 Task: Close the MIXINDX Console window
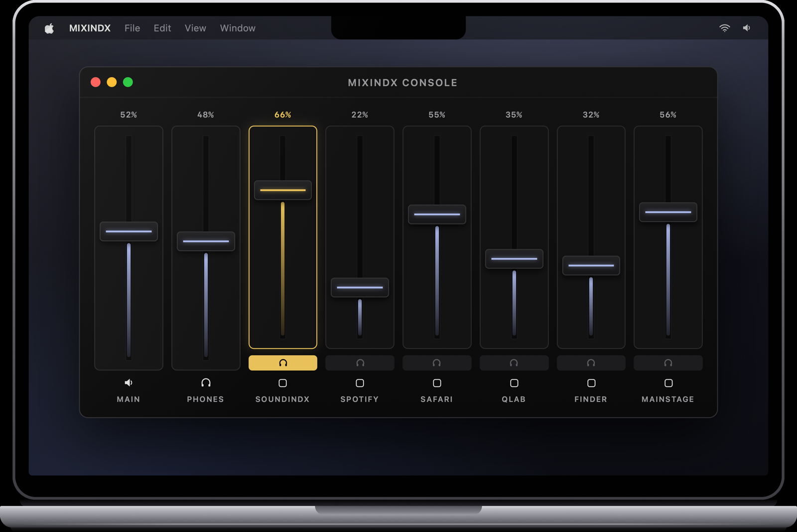[96, 82]
